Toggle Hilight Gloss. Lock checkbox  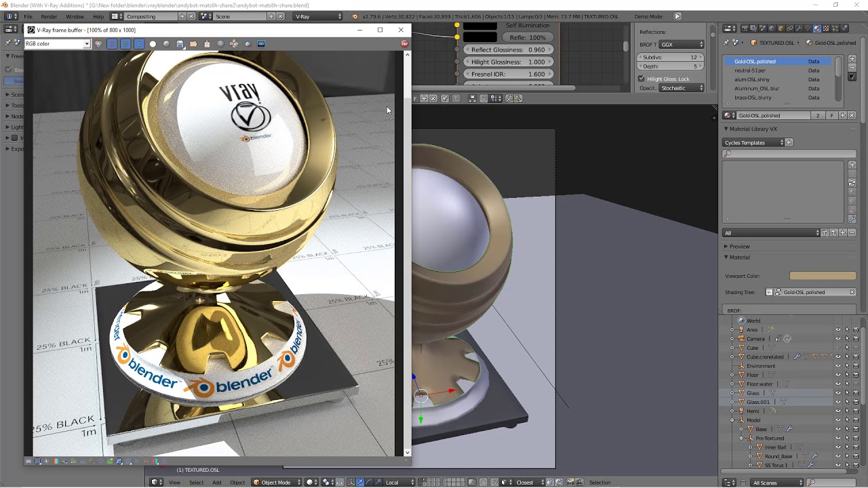(642, 79)
